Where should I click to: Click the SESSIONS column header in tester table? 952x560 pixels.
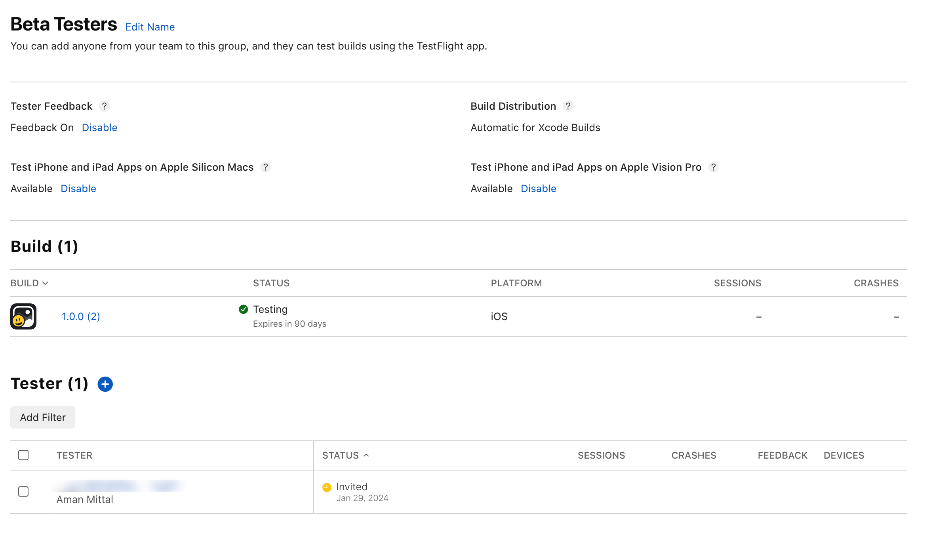(x=601, y=455)
